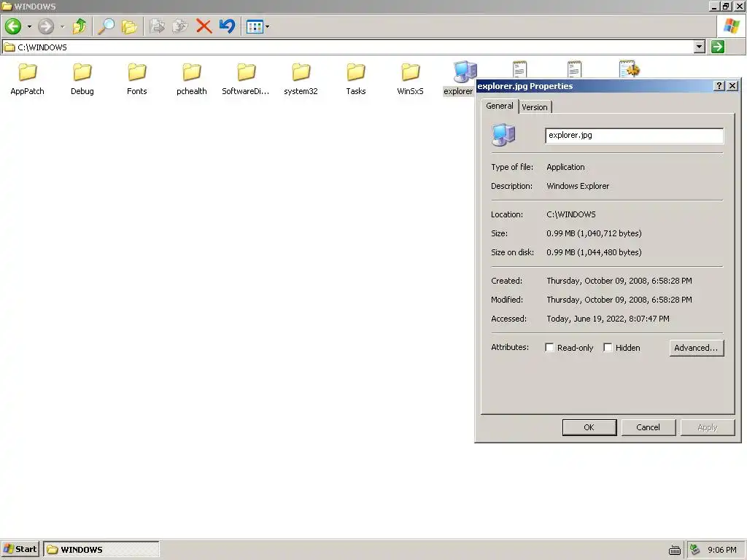
Task: Click the "Windows Explorer" description text
Action: [x=578, y=186]
